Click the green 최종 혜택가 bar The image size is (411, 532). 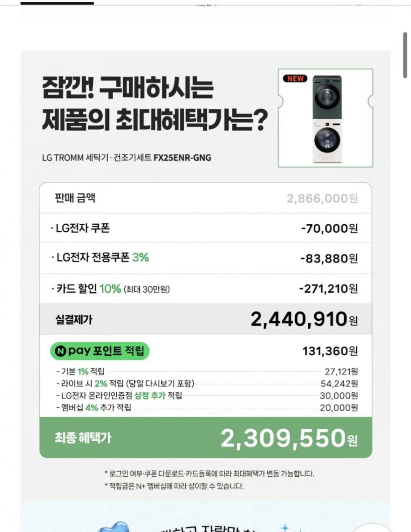point(205,437)
